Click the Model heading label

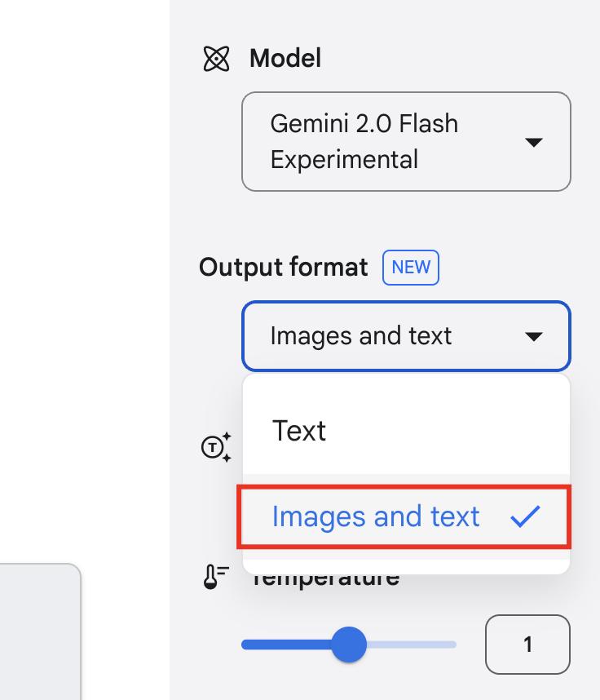click(x=285, y=59)
